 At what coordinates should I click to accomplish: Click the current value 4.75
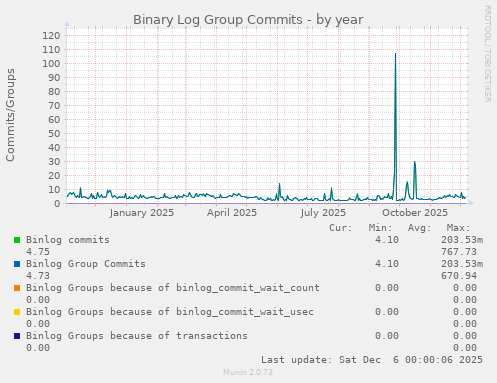click(x=38, y=252)
